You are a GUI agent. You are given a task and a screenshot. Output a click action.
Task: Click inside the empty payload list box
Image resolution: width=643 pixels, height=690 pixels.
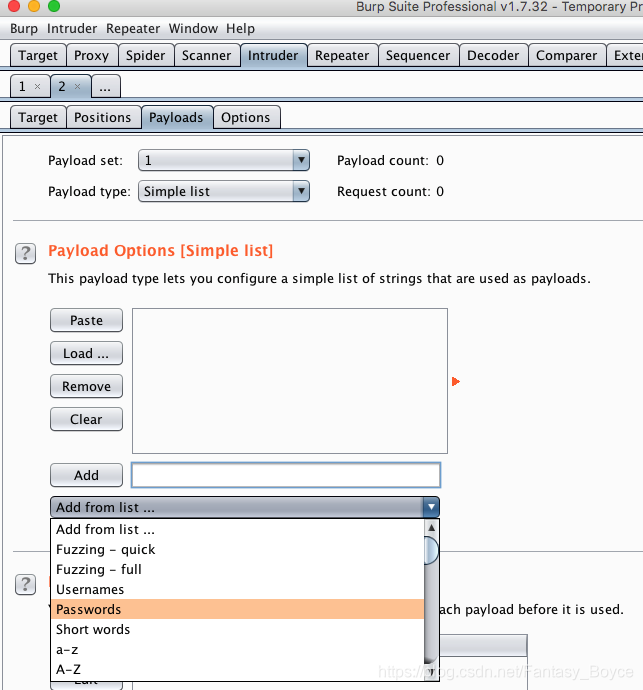[290, 381]
